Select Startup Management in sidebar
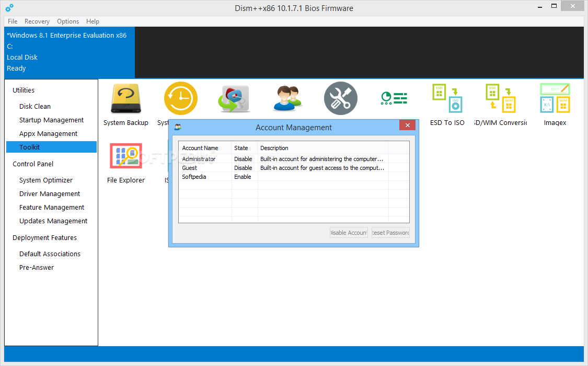 [51, 120]
